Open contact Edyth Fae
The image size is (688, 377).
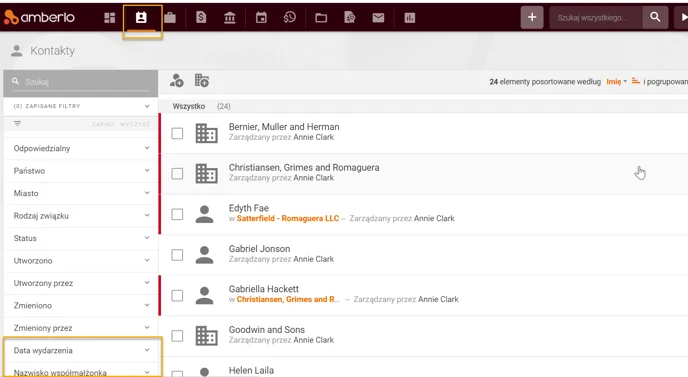pos(248,208)
